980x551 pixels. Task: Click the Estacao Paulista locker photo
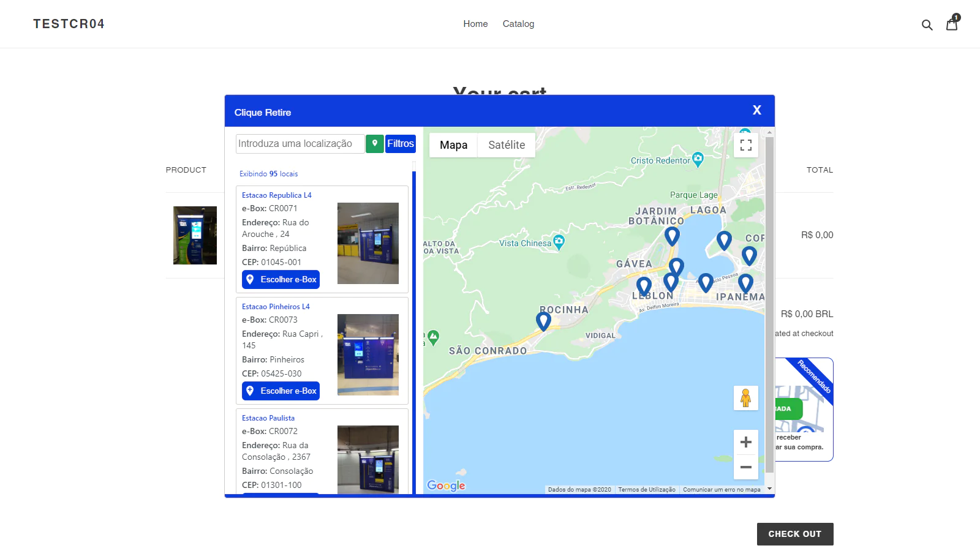click(x=368, y=459)
